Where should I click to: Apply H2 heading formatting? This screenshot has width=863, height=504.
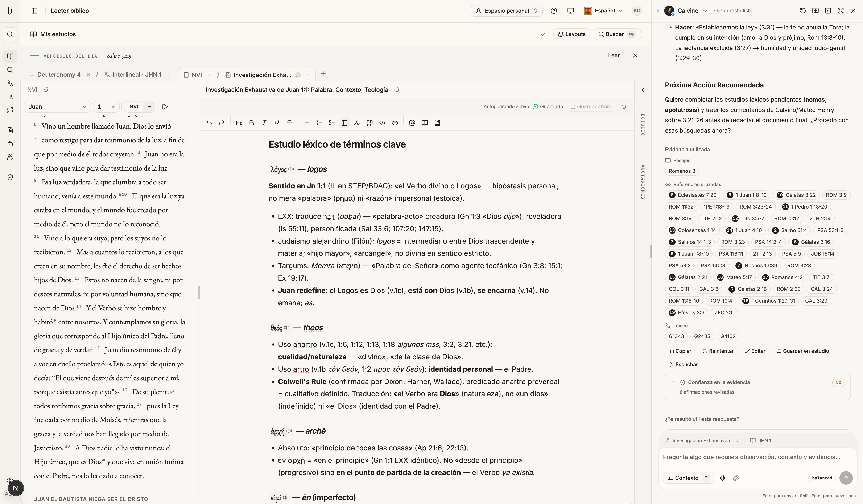click(x=239, y=123)
